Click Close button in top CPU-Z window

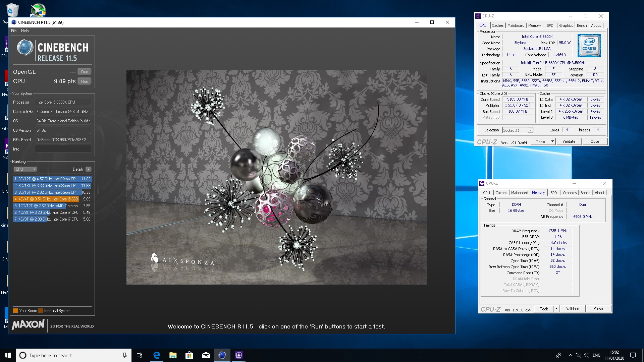coord(595,141)
